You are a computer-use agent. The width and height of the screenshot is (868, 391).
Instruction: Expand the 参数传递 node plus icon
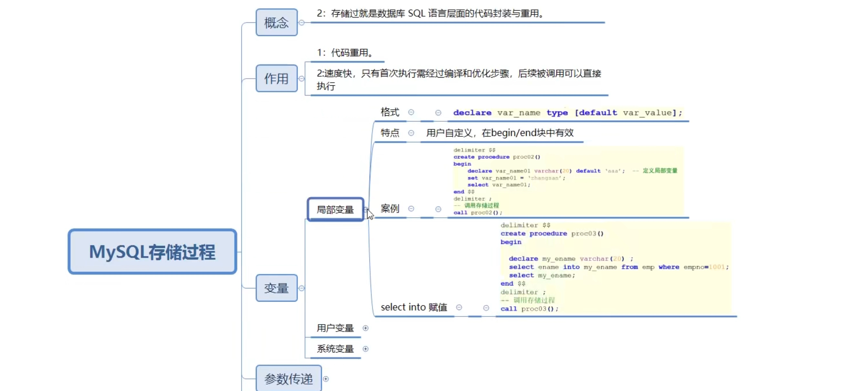tap(326, 379)
